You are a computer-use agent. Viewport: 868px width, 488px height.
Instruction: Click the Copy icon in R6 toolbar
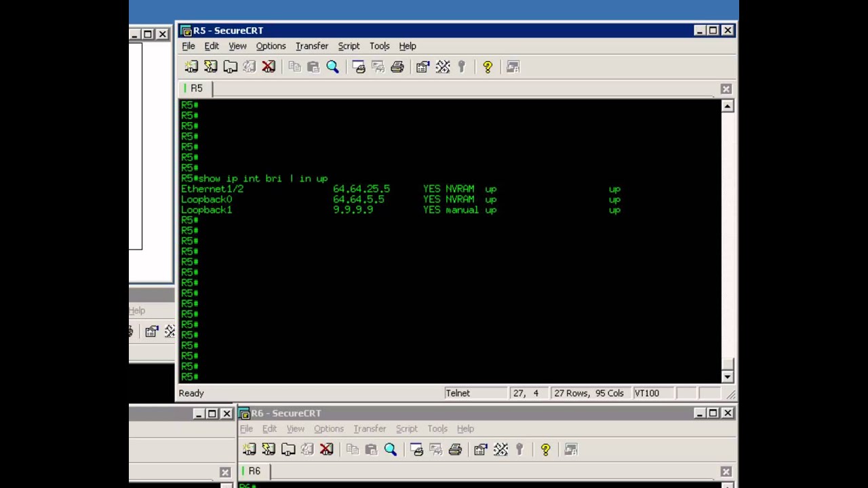click(x=352, y=449)
